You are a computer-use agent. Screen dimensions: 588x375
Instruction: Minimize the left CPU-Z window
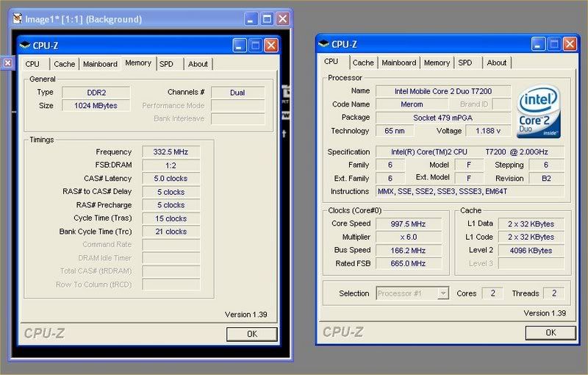(240, 46)
